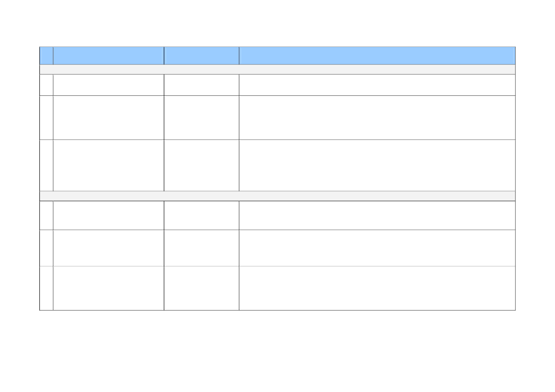The height and width of the screenshot is (392, 555).
Task: Select fifth row's widest empty cell
Action: (x=377, y=248)
